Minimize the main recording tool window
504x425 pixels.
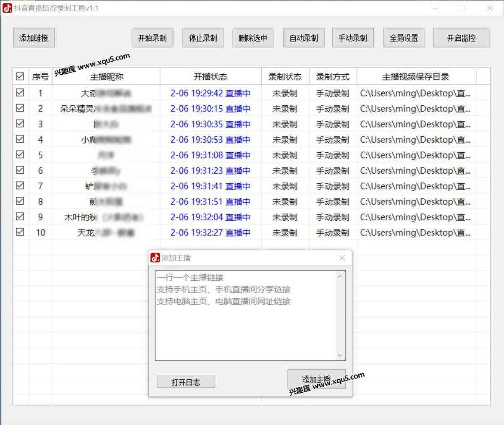[x=435, y=8]
